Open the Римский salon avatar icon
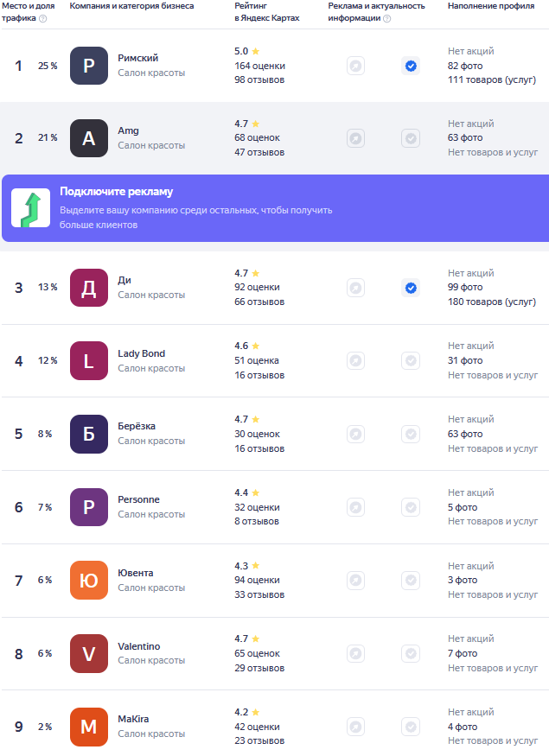 point(89,66)
